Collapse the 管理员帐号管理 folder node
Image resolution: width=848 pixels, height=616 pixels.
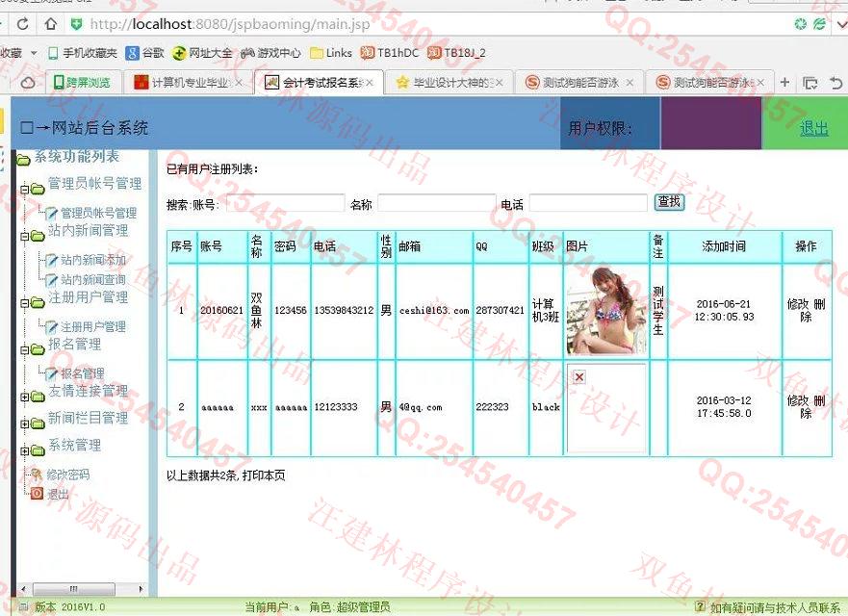tap(24, 190)
